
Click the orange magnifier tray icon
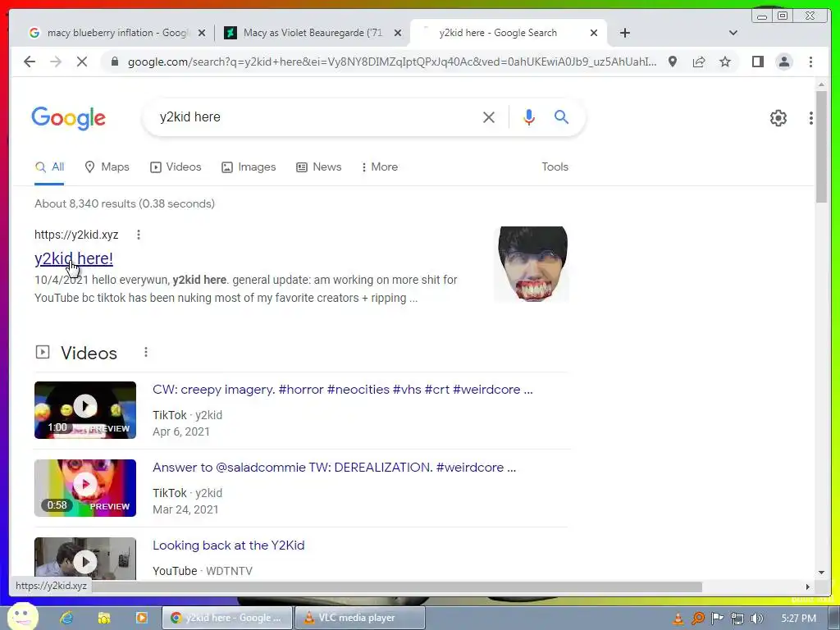(697, 619)
